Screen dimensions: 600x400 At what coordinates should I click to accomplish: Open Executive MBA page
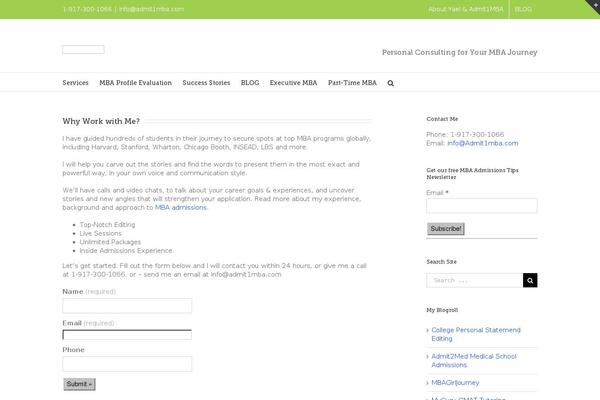pyautogui.click(x=293, y=83)
